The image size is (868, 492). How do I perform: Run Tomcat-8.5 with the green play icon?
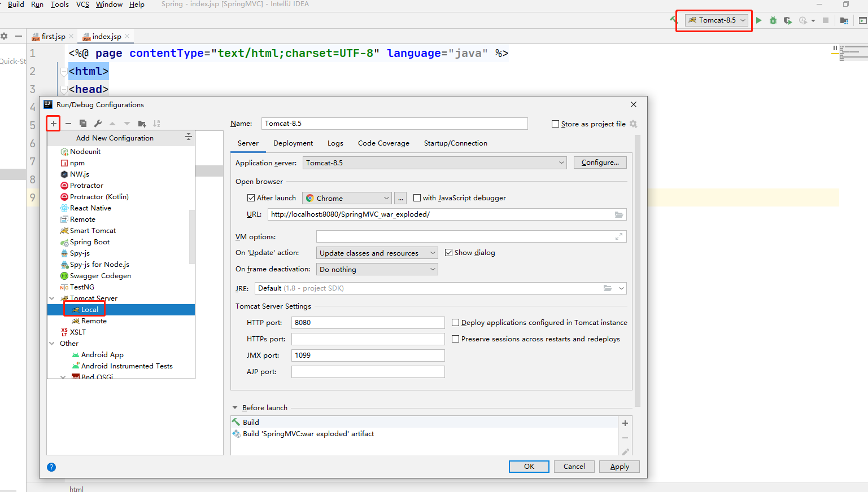click(759, 20)
